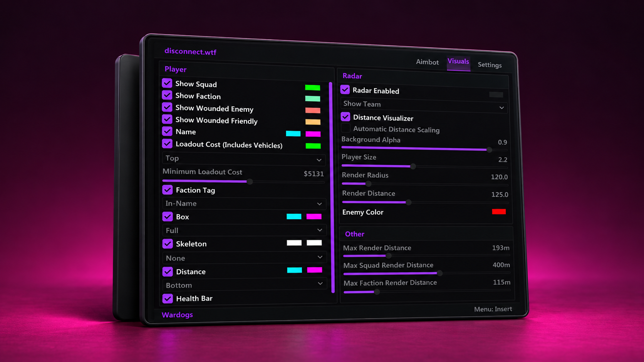
Task: Click the Max Faction Render Distance slider handle
Action: [377, 292]
